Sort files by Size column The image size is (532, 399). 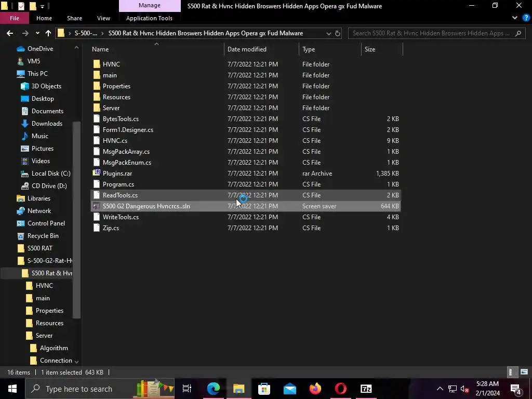pos(370,49)
